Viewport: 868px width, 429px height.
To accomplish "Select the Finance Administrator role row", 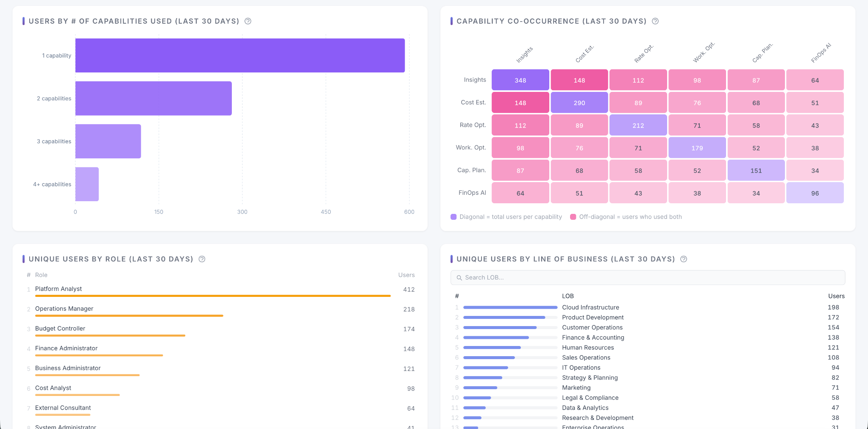I will [x=220, y=350].
